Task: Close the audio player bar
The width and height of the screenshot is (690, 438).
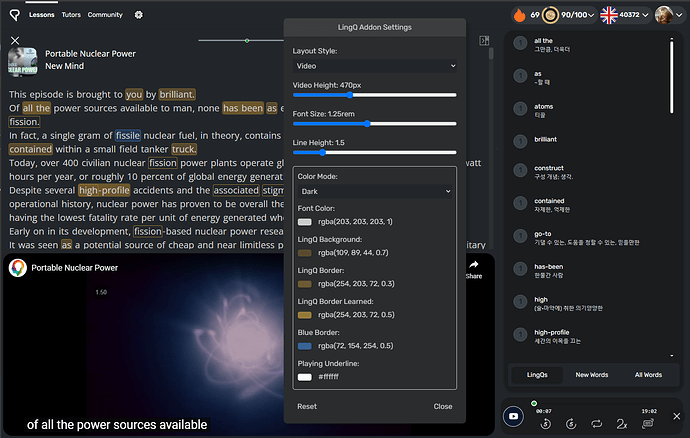Action: pyautogui.click(x=677, y=416)
